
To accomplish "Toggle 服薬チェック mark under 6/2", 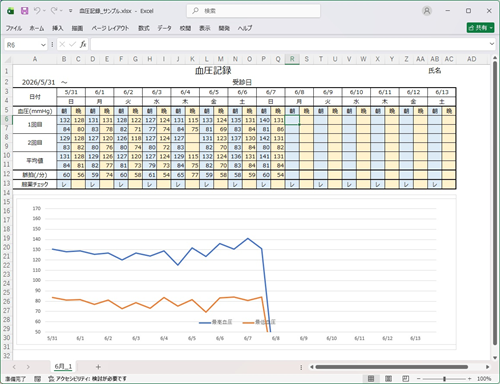I will point(121,184).
